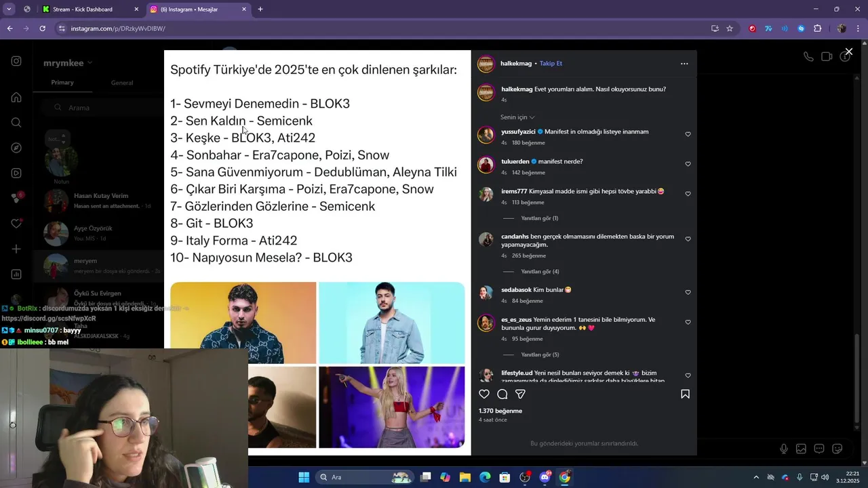
Task: Switch to Primary messages tab
Action: [x=62, y=83]
